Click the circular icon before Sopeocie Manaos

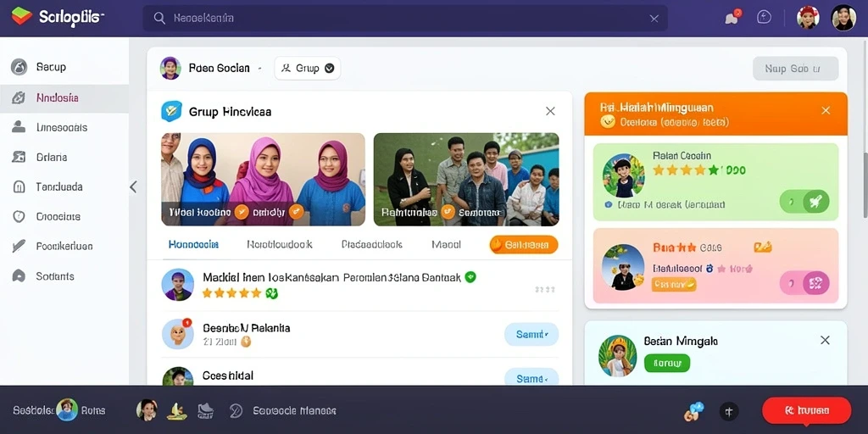[x=236, y=410]
